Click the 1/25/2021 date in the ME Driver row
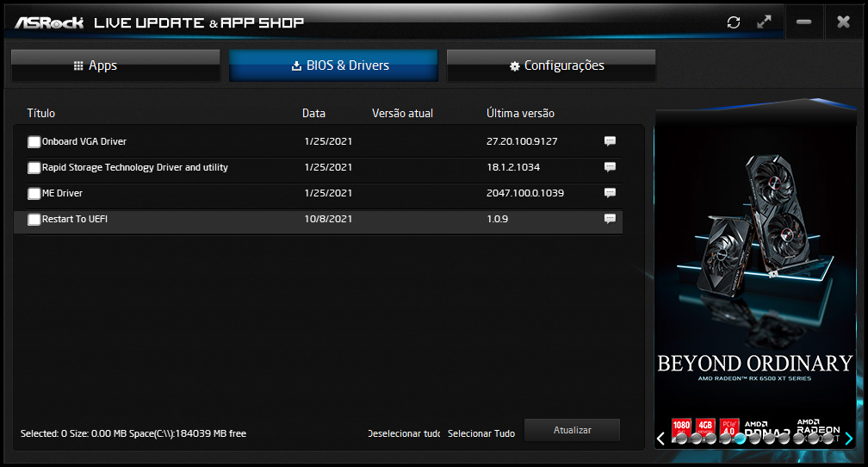Screen dimensions: 868x467 328,193
